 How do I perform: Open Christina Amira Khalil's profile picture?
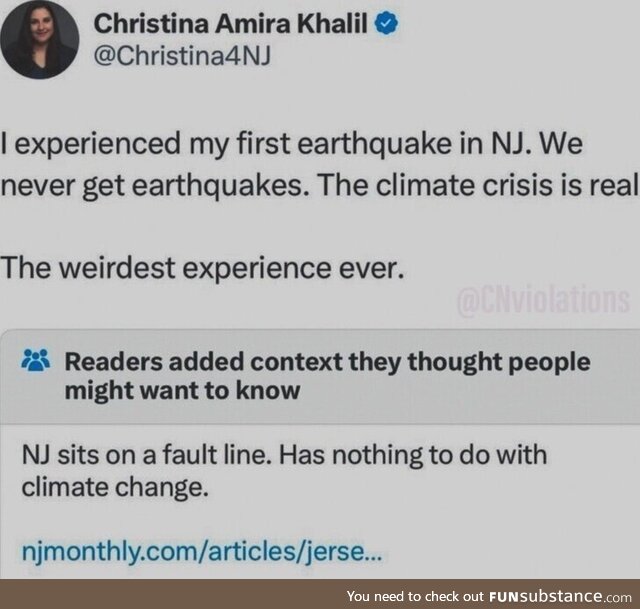[x=41, y=39]
